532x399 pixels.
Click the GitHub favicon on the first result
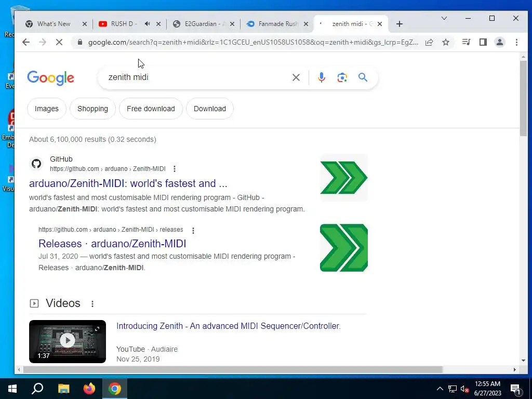(x=36, y=164)
